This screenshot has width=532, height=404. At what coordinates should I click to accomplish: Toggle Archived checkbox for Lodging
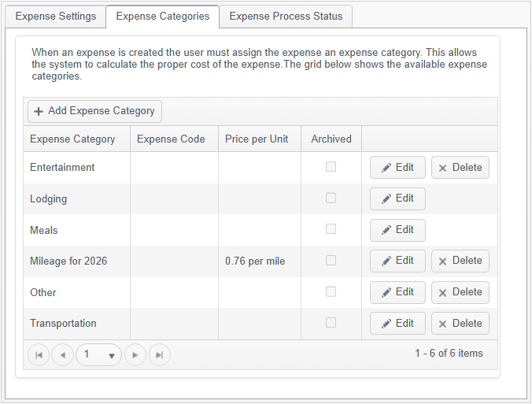331,198
